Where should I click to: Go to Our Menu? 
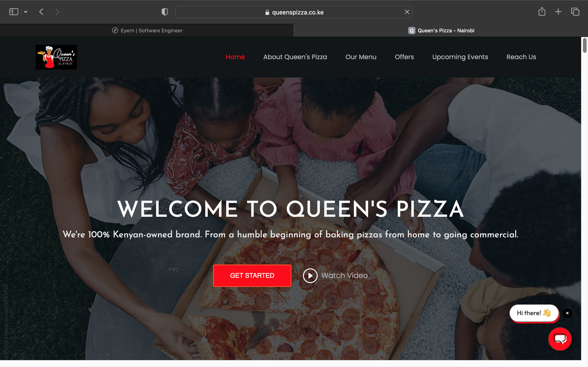[x=361, y=57]
